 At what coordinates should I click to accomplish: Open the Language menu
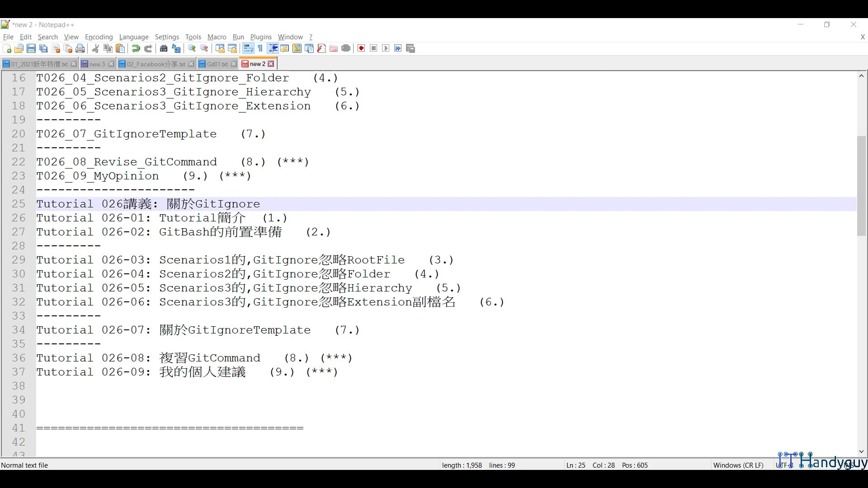click(134, 37)
